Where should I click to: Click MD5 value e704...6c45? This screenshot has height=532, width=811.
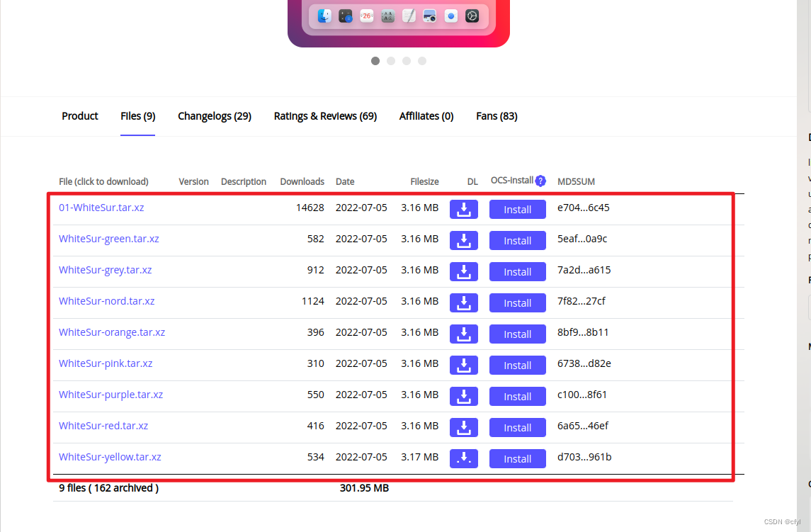(584, 208)
